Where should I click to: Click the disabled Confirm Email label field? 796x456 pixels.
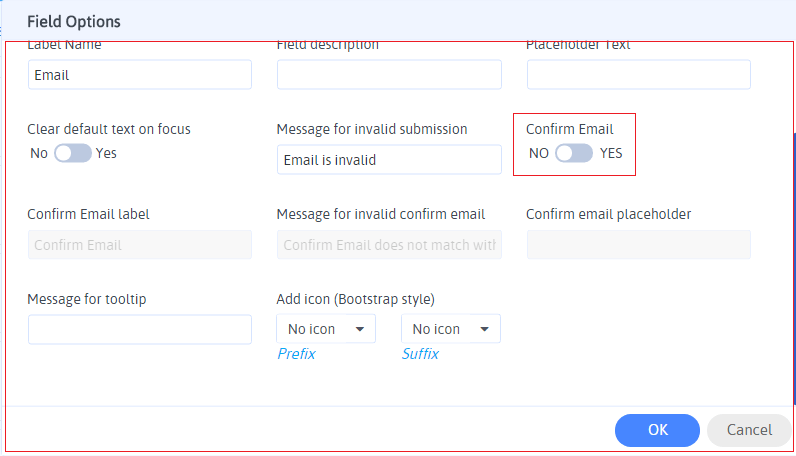point(140,245)
